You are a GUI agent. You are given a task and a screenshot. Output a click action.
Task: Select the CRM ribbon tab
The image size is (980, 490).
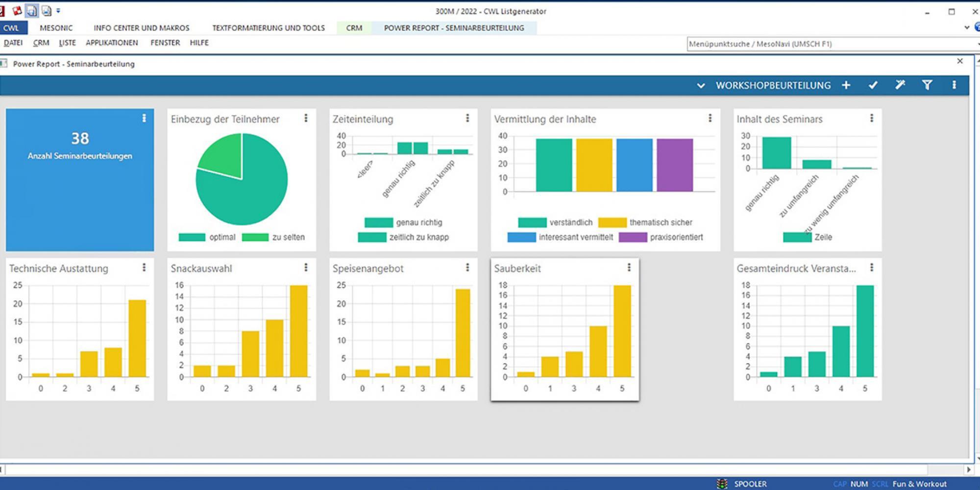coord(354,28)
